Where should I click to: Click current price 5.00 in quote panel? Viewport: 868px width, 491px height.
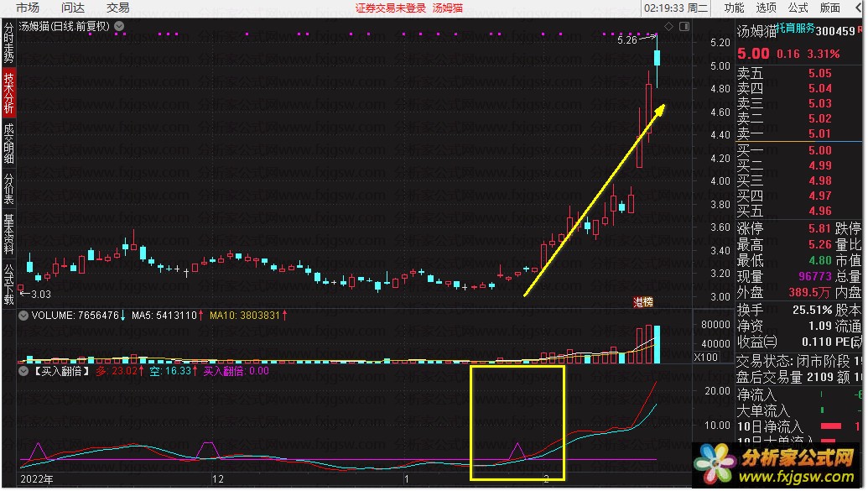[753, 54]
